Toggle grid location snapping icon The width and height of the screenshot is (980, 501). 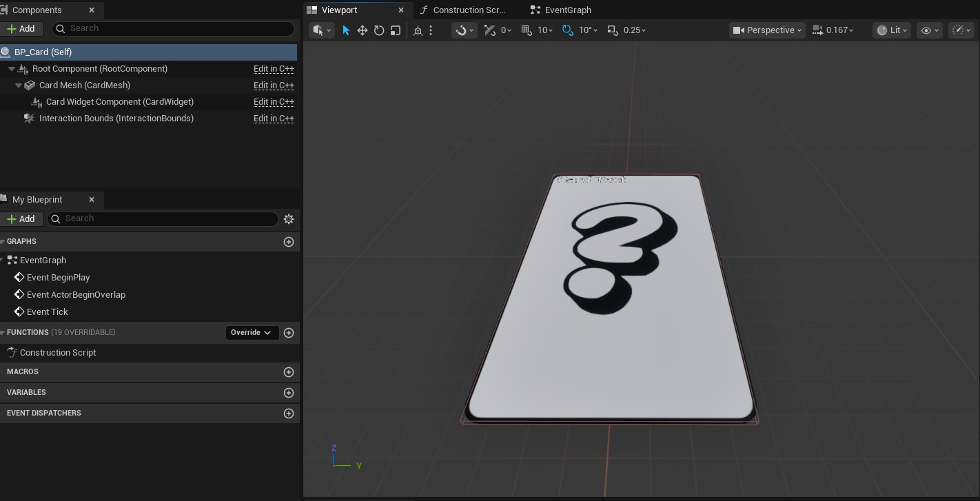(x=527, y=30)
